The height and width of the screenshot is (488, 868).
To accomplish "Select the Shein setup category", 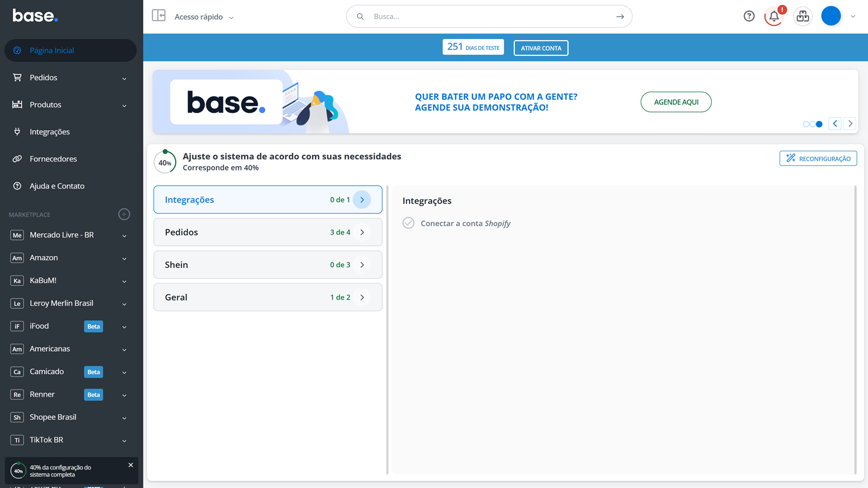I will (x=268, y=265).
